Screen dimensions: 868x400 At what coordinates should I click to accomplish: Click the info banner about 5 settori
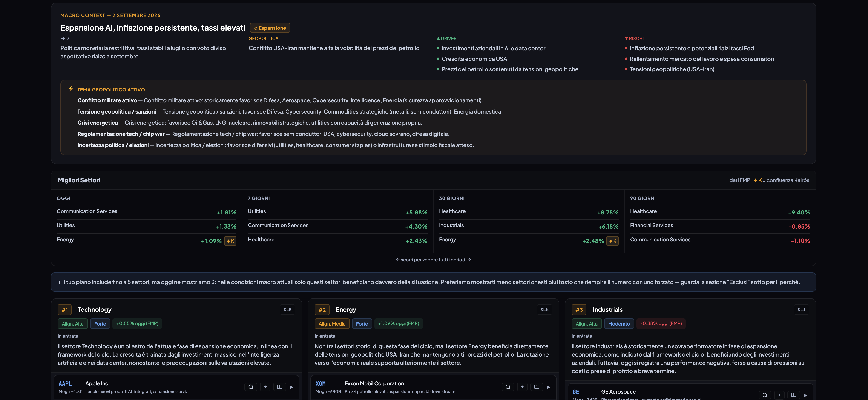pyautogui.click(x=433, y=282)
